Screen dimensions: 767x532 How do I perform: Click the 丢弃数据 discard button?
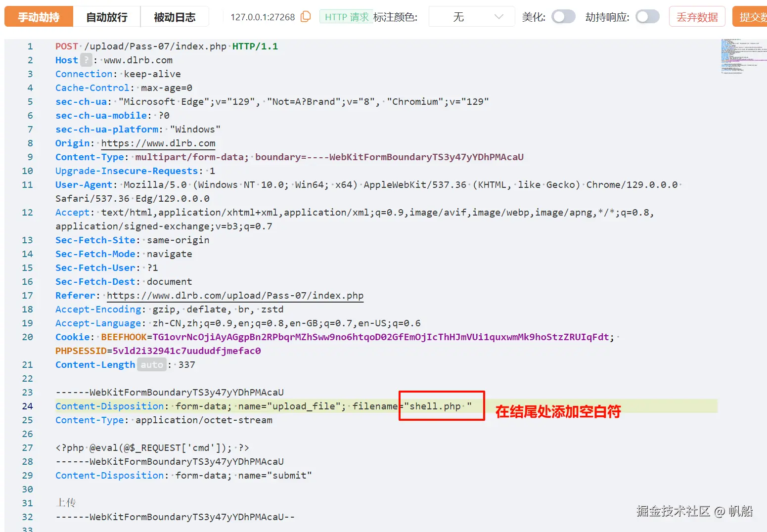click(x=697, y=16)
